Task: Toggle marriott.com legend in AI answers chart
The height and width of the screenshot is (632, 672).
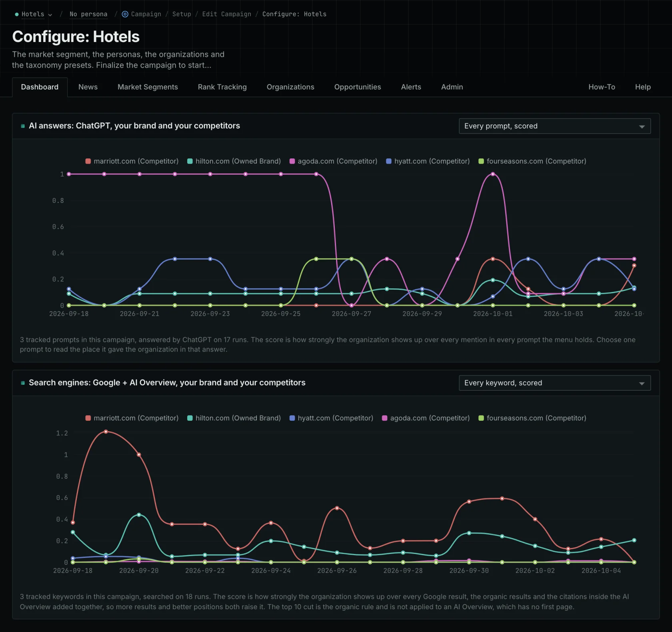Action: [132, 161]
